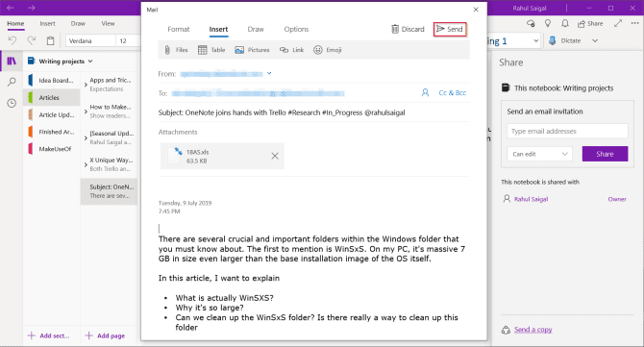This screenshot has width=644, height=347.
Task: Click the Verdana font name box
Action: [x=90, y=40]
